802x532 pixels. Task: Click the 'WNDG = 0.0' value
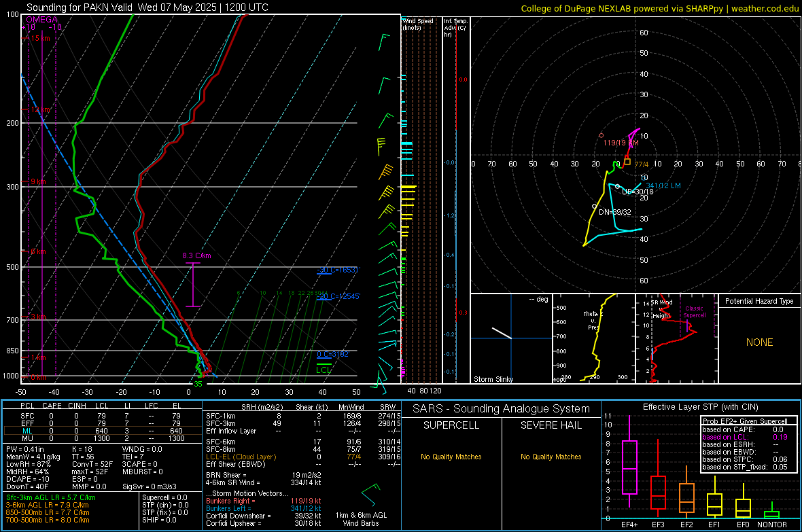tap(142, 449)
